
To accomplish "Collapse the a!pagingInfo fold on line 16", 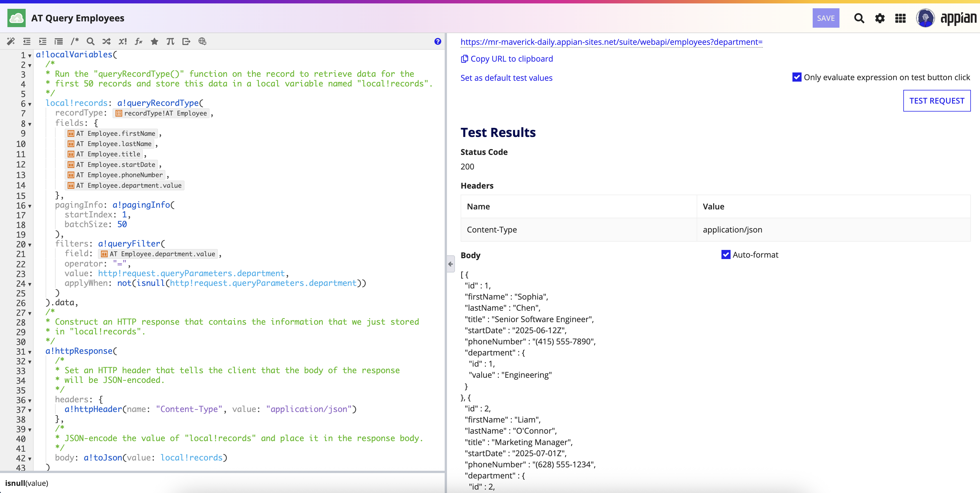I will click(30, 206).
